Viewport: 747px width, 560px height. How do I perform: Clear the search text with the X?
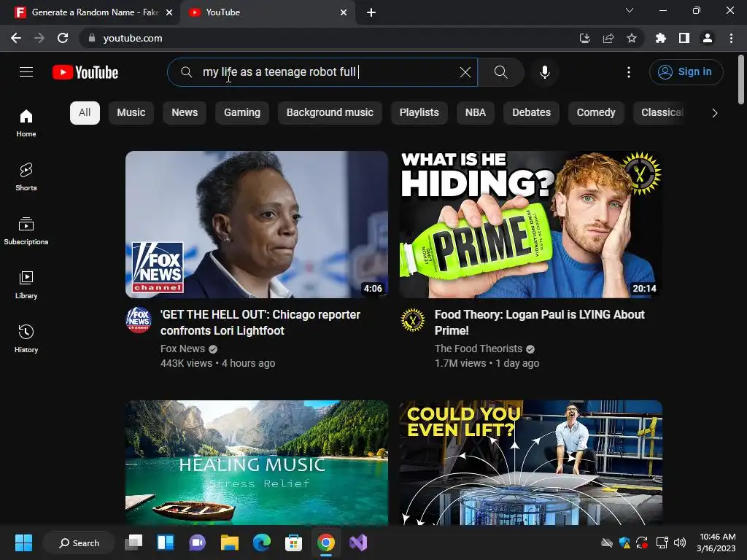(465, 72)
